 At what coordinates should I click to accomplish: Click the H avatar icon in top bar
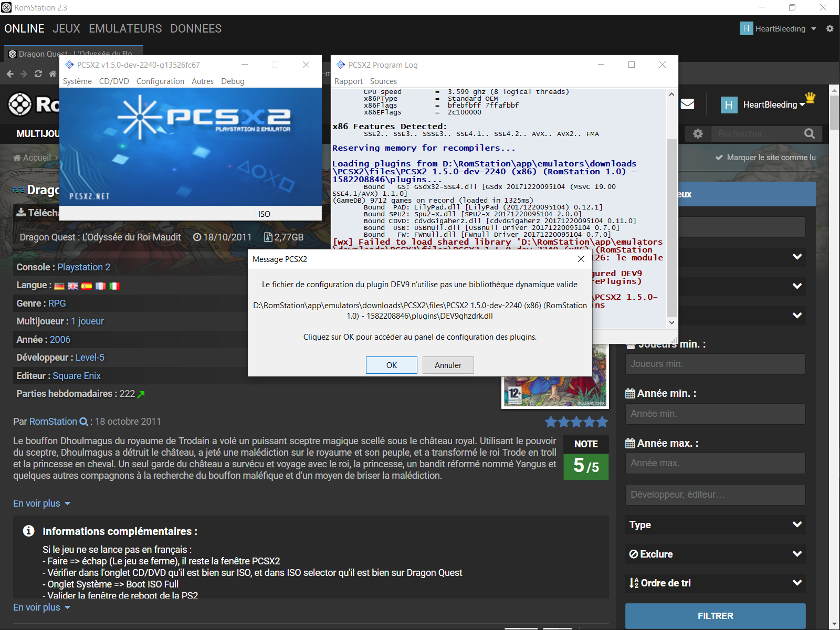pos(746,28)
